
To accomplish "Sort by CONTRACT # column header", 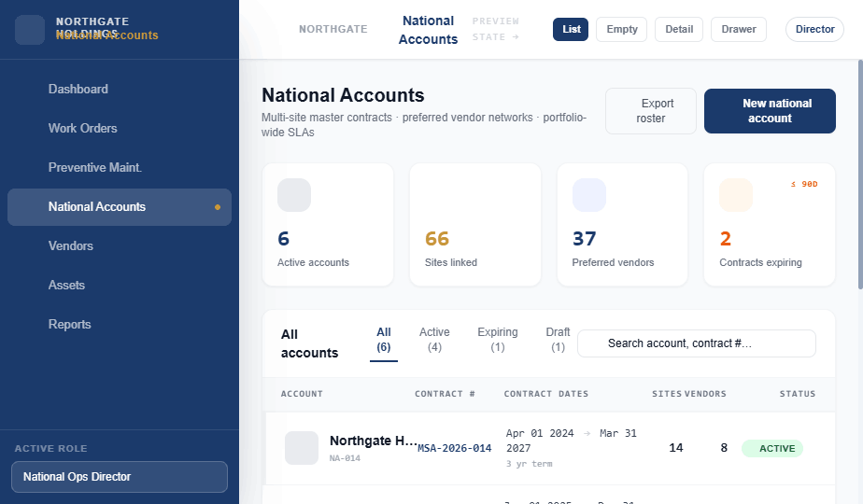I will point(445,394).
